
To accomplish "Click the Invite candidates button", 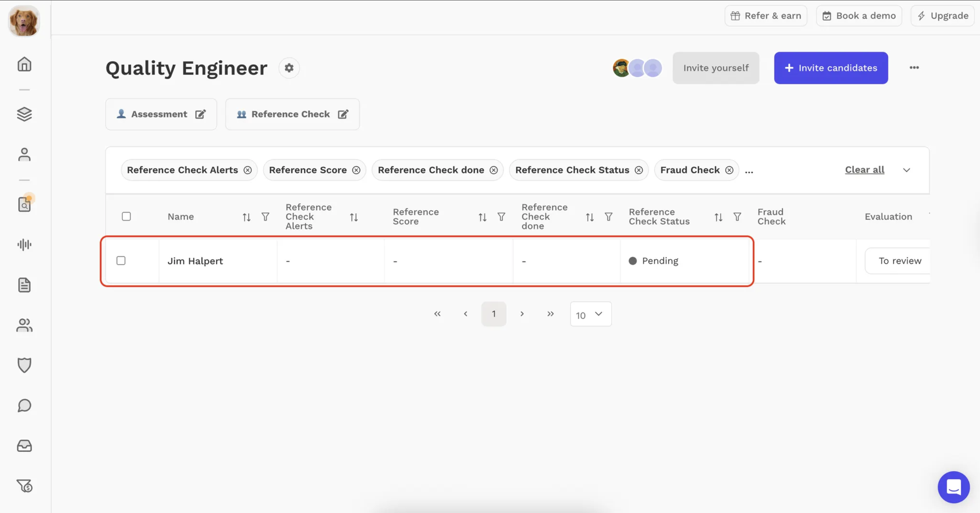I will 831,68.
